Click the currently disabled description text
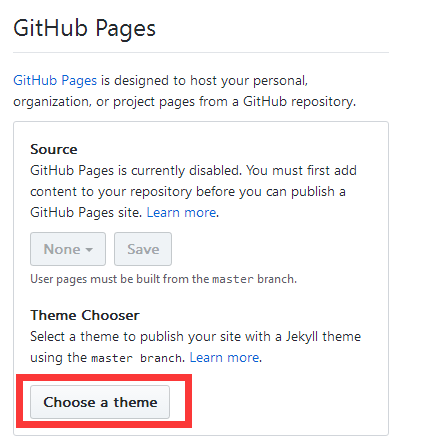Image resolution: width=426 pixels, height=446 pixels. pos(193,191)
